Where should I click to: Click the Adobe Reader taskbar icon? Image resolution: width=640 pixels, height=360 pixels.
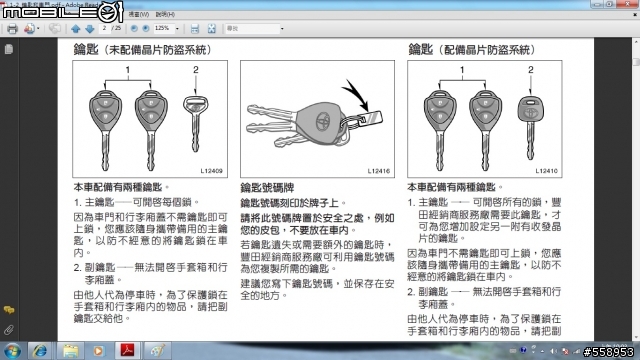tap(128, 351)
